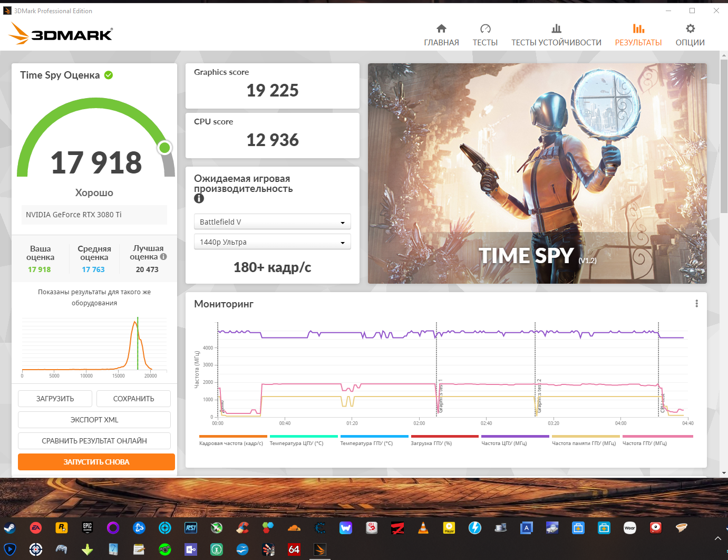Open Battle.net from the taskbar
728x560 pixels.
(x=139, y=527)
